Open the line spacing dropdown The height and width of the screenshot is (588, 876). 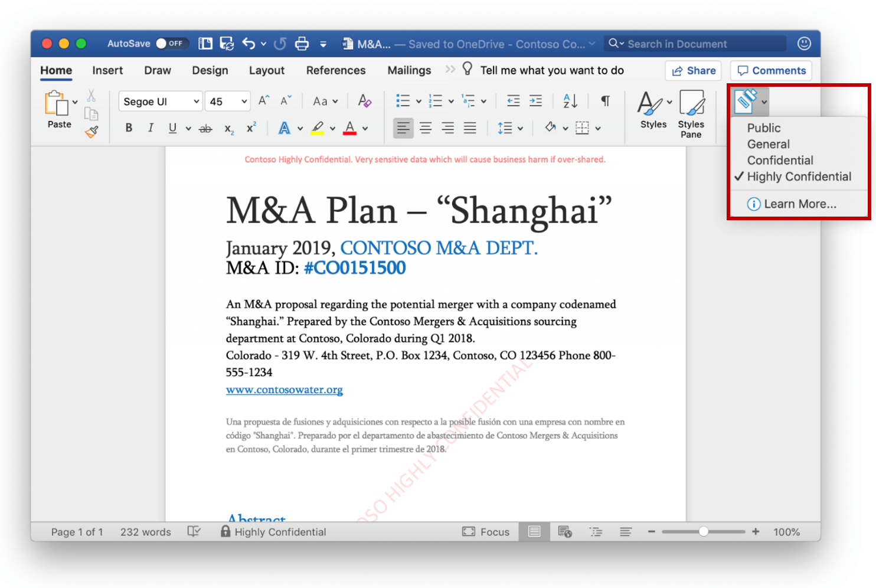[x=520, y=128]
